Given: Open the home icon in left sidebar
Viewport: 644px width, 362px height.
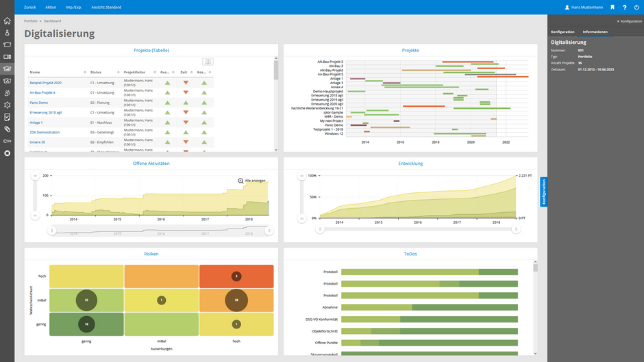Looking at the screenshot, I should click(x=7, y=21).
